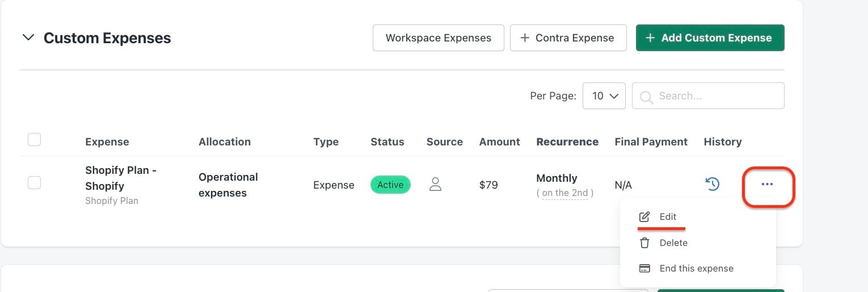This screenshot has width=868, height=292.
Task: Open history clock icon for Shopify Plan
Action: click(713, 184)
